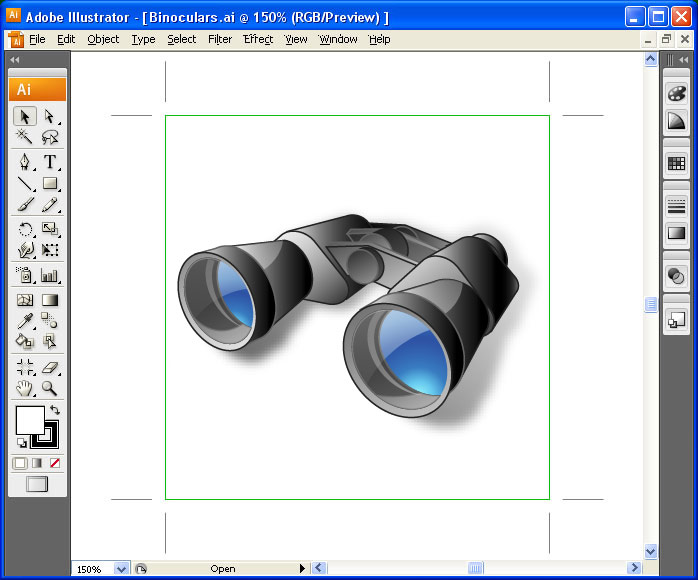Click the white Fill color swatch

click(28, 419)
